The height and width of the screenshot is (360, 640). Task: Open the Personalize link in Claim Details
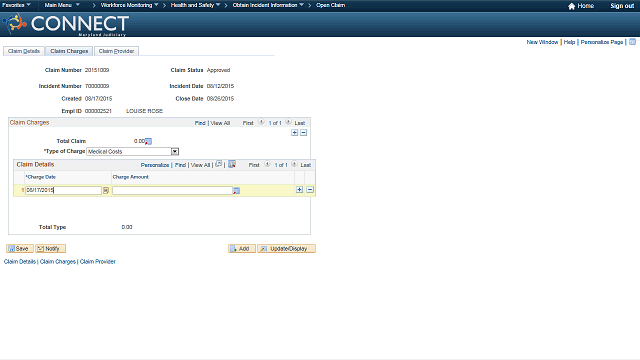point(155,165)
